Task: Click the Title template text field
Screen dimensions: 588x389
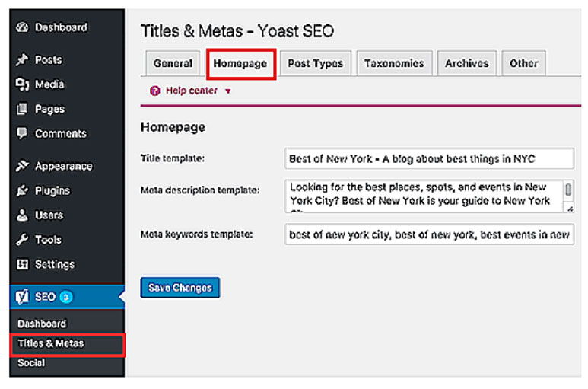Action: tap(429, 158)
